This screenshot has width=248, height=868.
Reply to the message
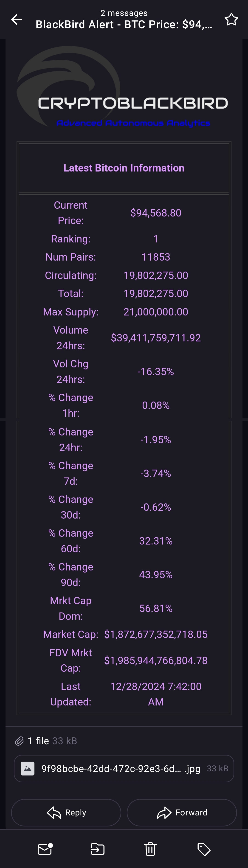coord(66,813)
